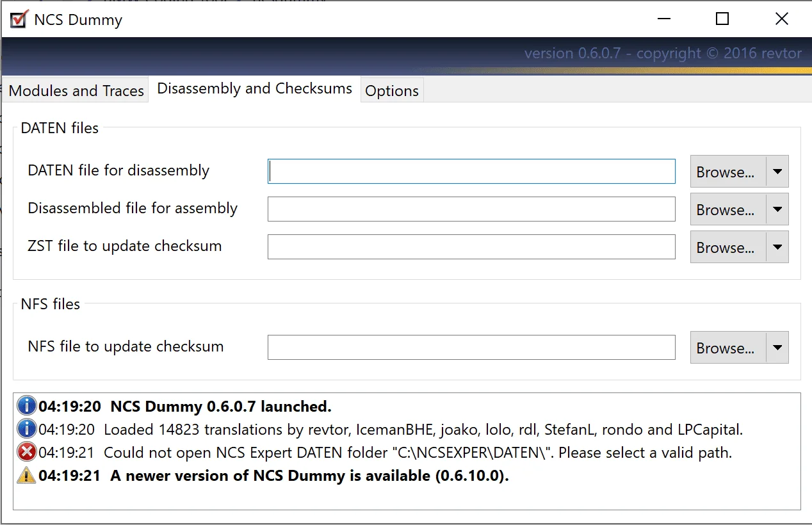This screenshot has width=812, height=525.
Task: Click the version 0.6.0.7 copyright header text
Action: point(663,53)
